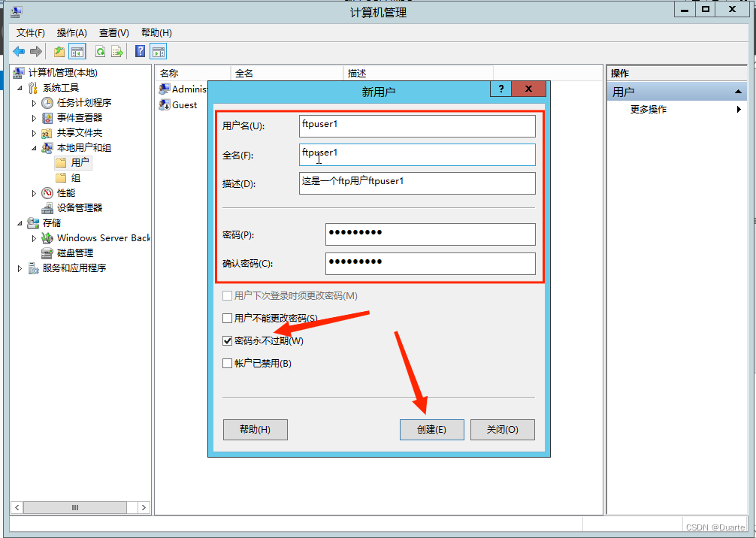Click the 关闭(O) button
This screenshot has height=538, width=756.
pos(503,430)
